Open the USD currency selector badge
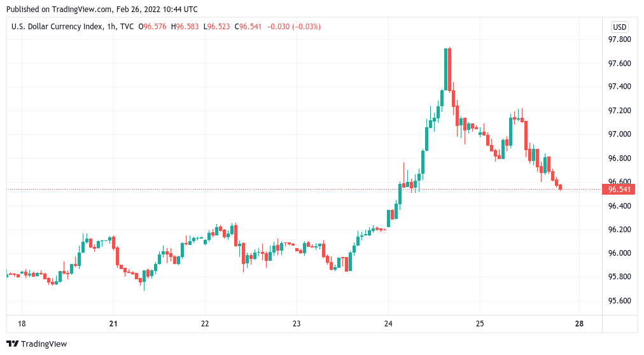The width and height of the screenshot is (644, 355). coord(619,27)
